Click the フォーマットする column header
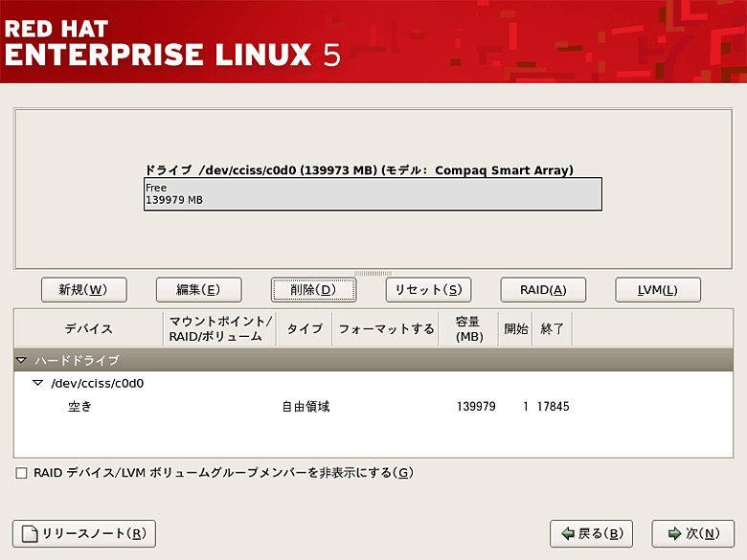747x560 pixels. pyautogui.click(x=385, y=328)
